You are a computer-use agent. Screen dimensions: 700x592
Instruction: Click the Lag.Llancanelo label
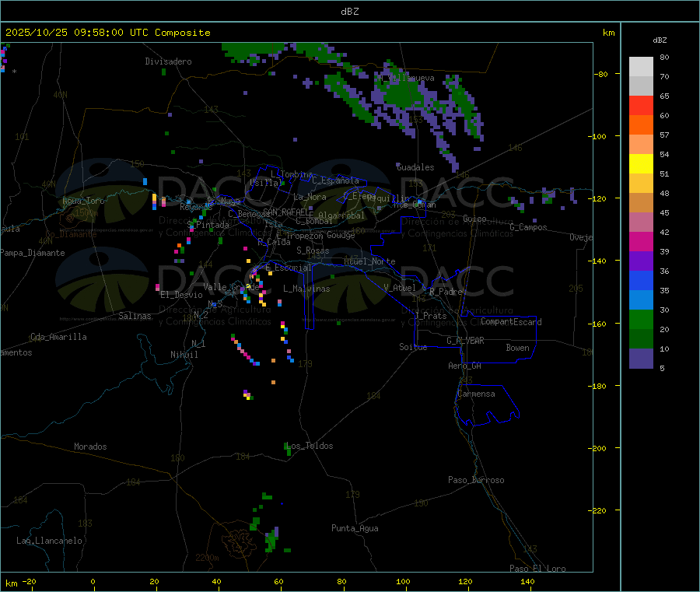point(49,541)
